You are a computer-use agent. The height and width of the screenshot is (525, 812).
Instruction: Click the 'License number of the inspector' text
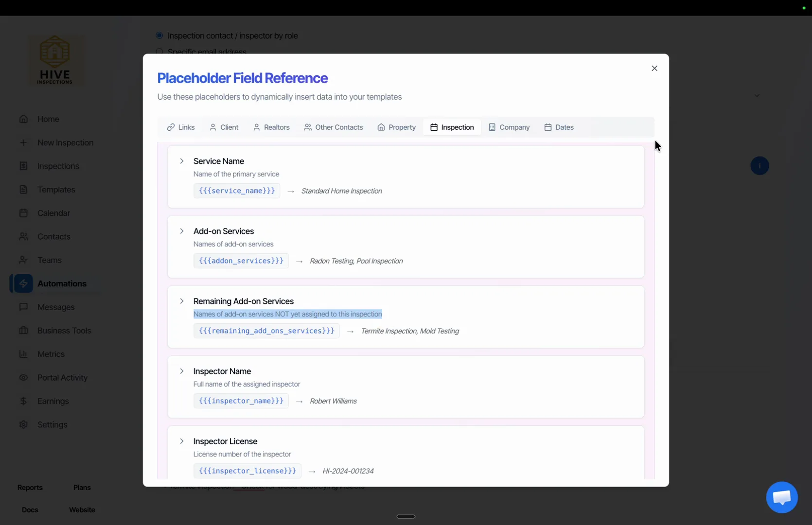[242, 454]
